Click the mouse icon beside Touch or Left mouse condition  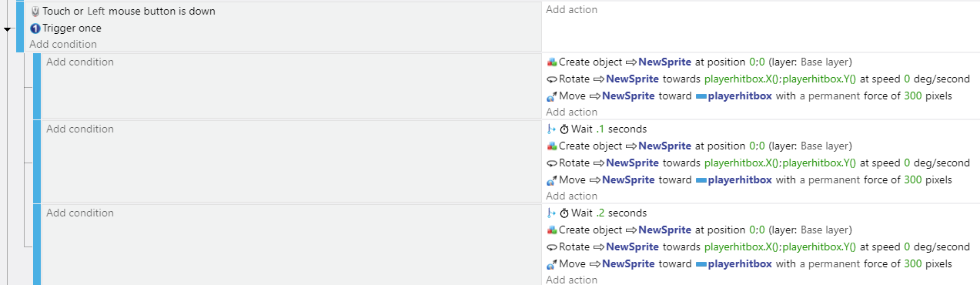[35, 12]
